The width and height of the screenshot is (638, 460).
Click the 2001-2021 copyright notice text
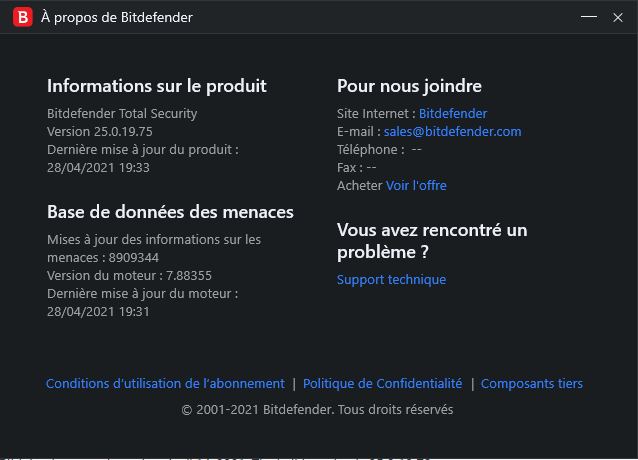pyautogui.click(x=317, y=410)
